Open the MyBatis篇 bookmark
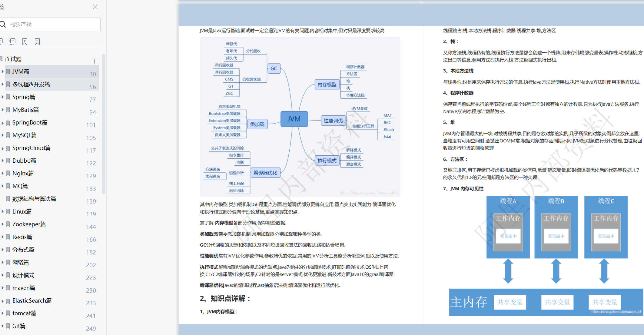Image resolution: width=644 pixels, height=335 pixels. pos(26,110)
